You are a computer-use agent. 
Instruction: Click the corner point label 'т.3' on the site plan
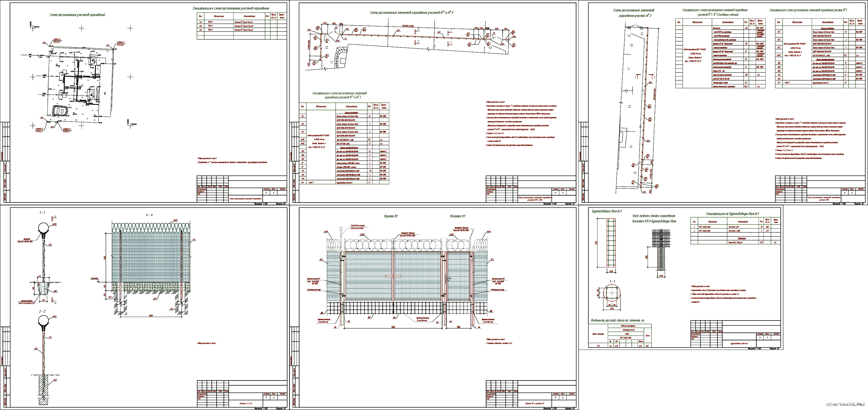point(107,45)
